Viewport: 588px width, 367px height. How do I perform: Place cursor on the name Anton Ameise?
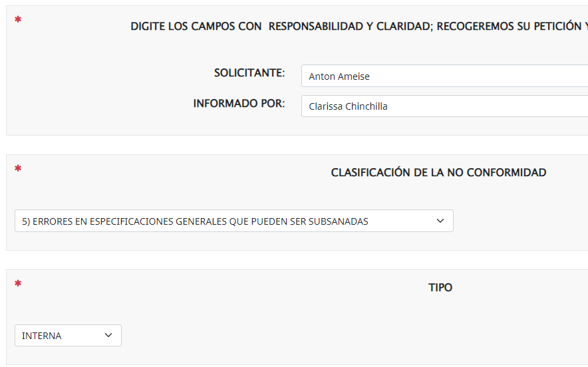click(339, 76)
